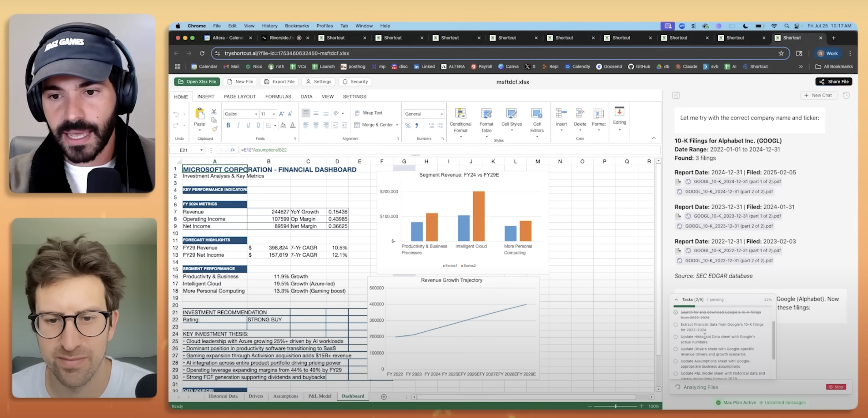This screenshot has height=418, width=868.
Task: Collapse the Tasks list chevron
Action: tap(676, 299)
